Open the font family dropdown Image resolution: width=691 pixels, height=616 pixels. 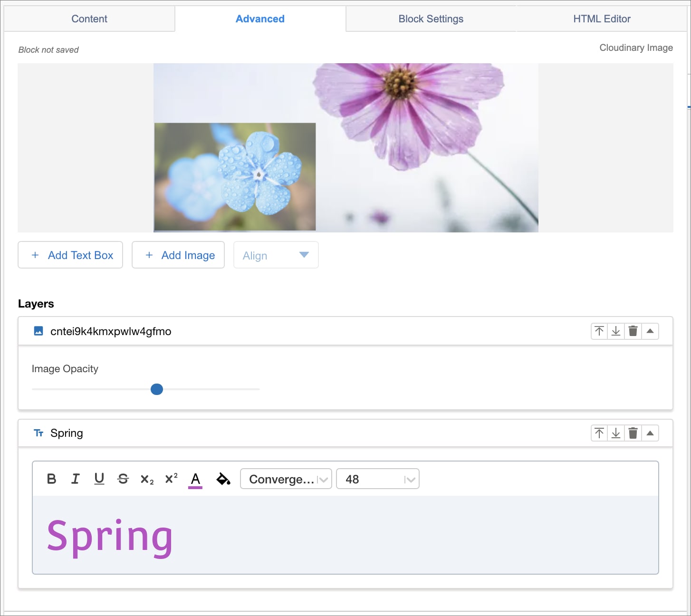(286, 479)
